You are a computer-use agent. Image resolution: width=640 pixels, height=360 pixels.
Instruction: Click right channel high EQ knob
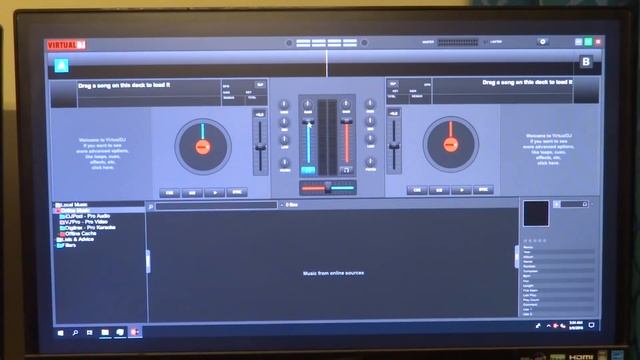[370, 104]
